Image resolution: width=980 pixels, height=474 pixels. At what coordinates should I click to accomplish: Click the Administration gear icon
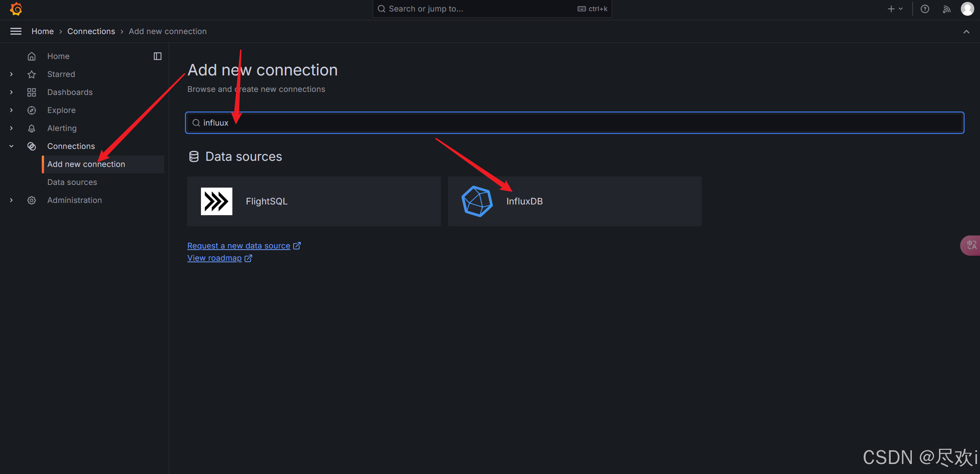point(31,200)
